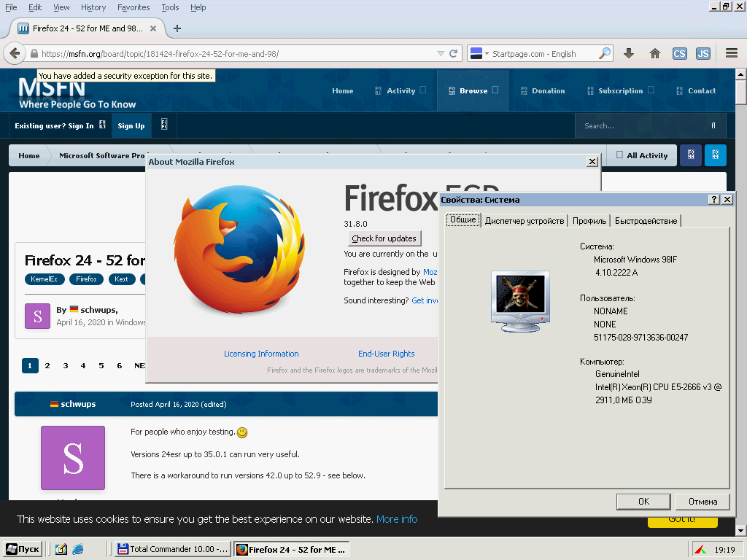Click the All Activity button
The height and width of the screenshot is (560, 747).
click(x=642, y=155)
